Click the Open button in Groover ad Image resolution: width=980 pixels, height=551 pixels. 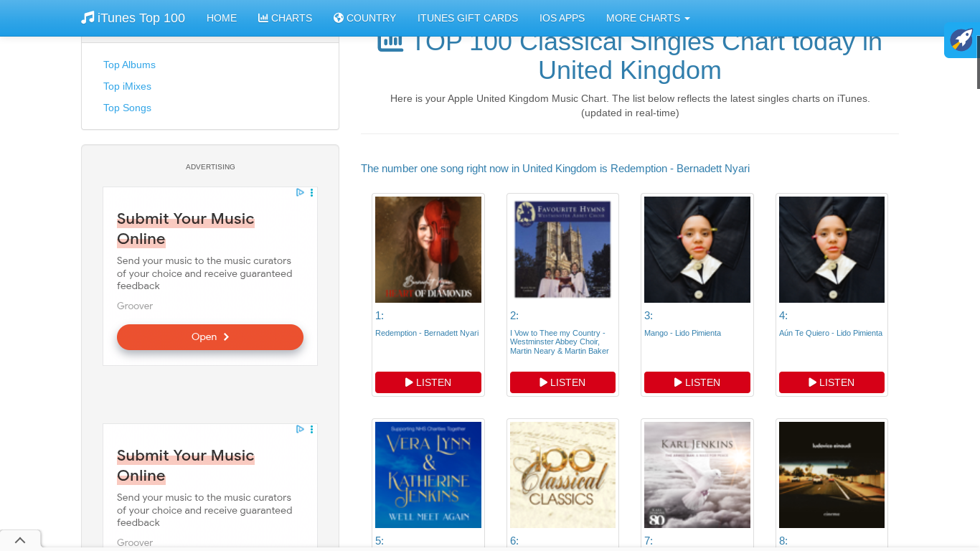click(210, 337)
